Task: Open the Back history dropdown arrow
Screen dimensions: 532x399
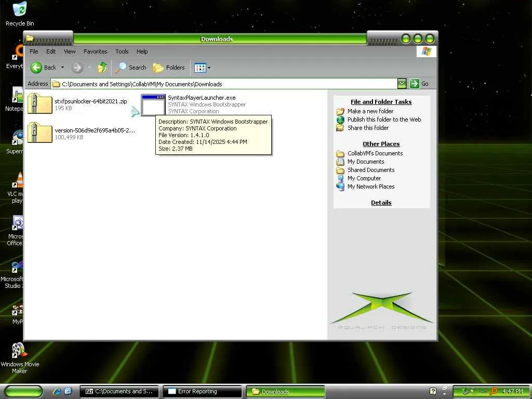Action: [x=62, y=68]
